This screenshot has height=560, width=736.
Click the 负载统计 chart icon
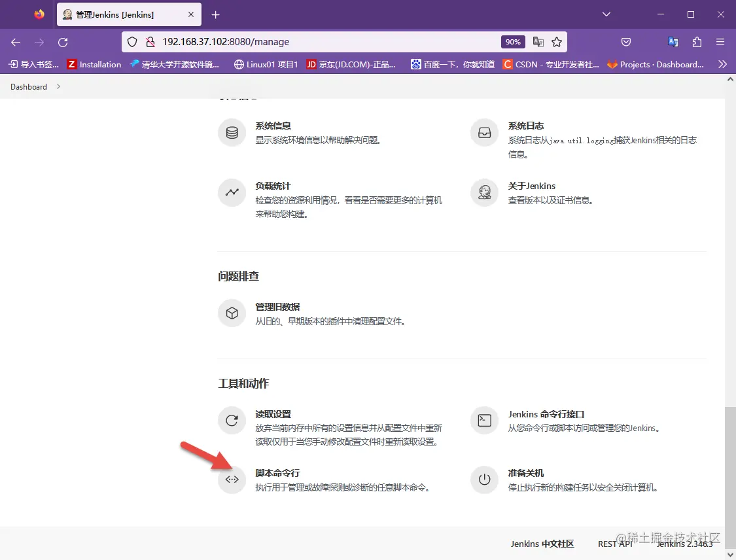click(x=232, y=192)
